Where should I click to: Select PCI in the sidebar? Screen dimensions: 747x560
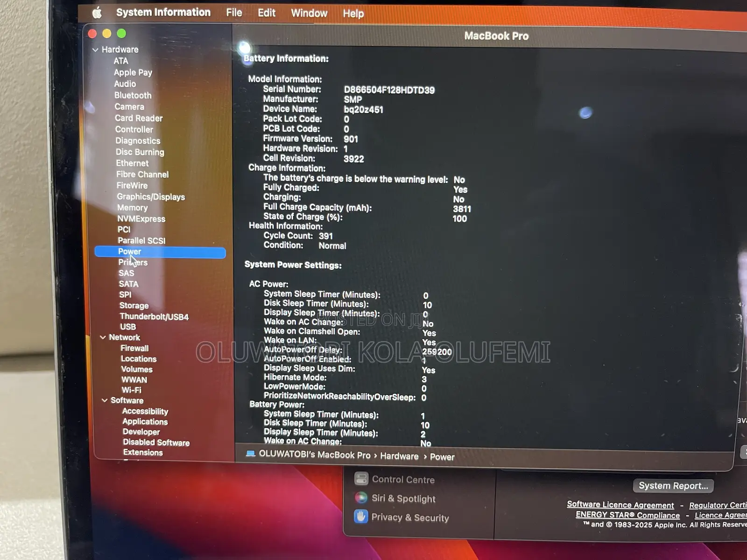click(124, 230)
